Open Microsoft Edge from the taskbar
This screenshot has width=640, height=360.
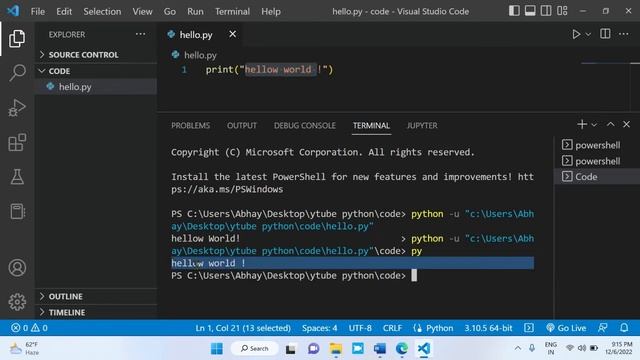point(402,349)
